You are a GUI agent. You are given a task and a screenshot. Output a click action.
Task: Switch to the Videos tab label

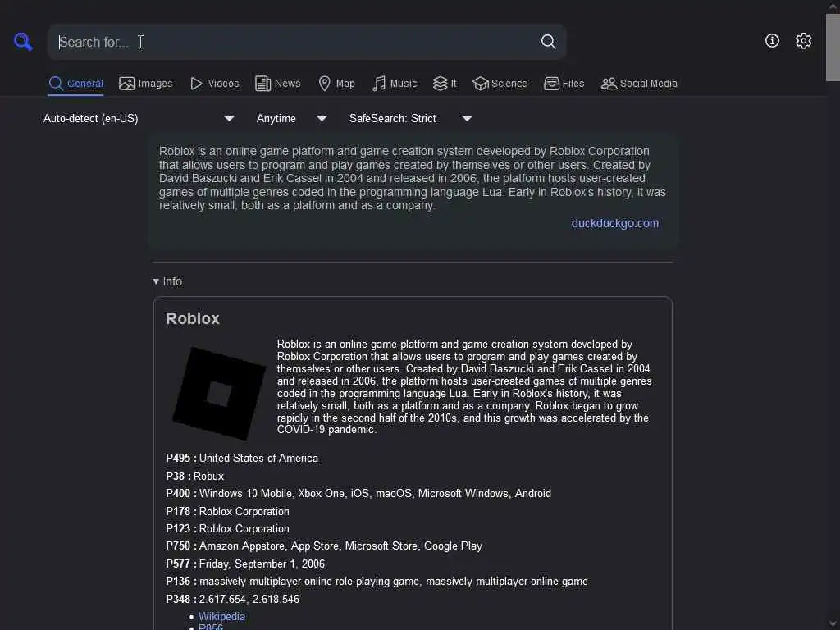(x=223, y=84)
